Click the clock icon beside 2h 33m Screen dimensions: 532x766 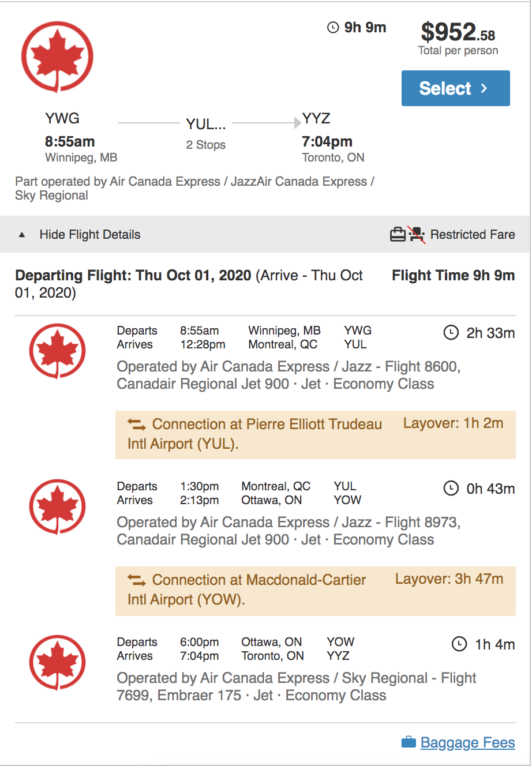click(x=451, y=332)
